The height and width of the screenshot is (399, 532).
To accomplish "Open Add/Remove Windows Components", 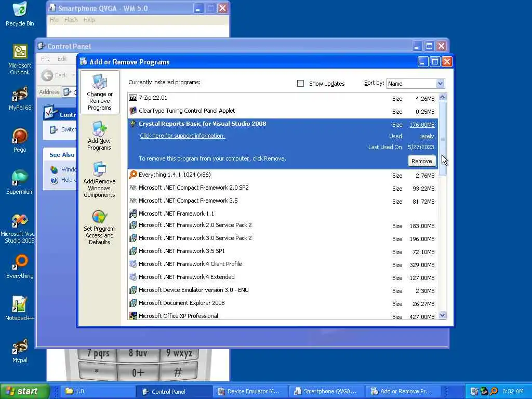I will click(x=99, y=179).
